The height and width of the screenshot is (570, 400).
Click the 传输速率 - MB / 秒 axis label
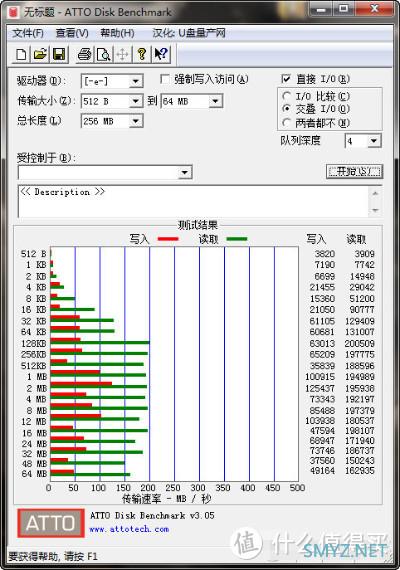(x=166, y=499)
